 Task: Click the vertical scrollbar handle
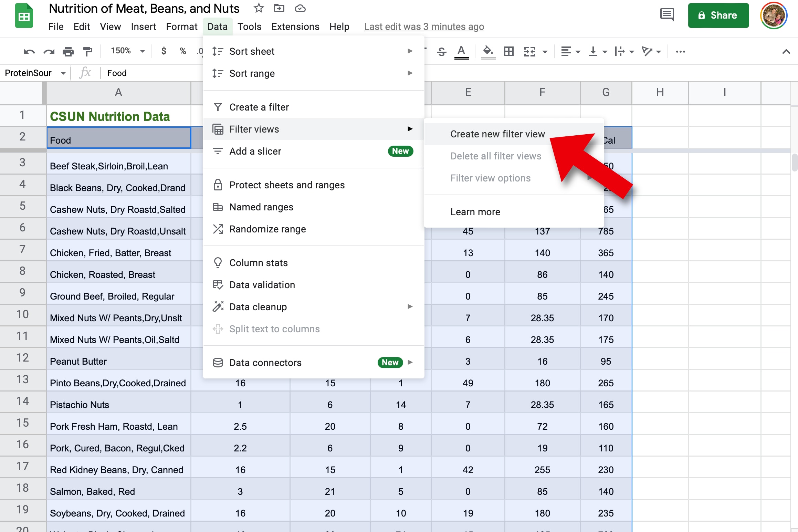click(795, 163)
